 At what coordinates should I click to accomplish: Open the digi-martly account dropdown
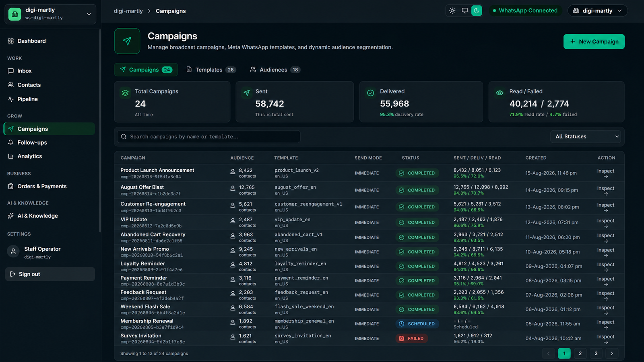point(597,10)
